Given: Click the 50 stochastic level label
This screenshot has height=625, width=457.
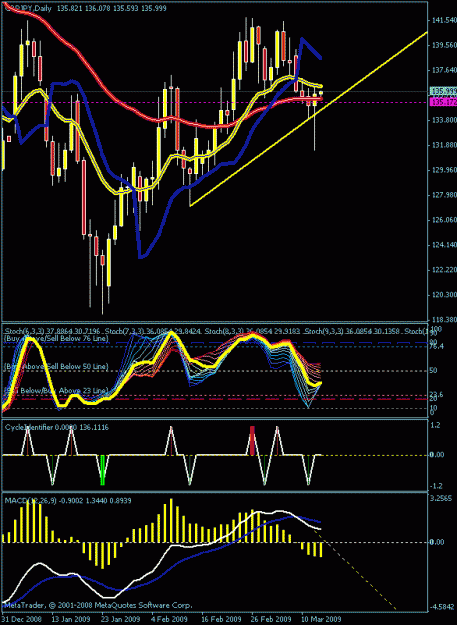Looking at the screenshot, I should pos(435,370).
